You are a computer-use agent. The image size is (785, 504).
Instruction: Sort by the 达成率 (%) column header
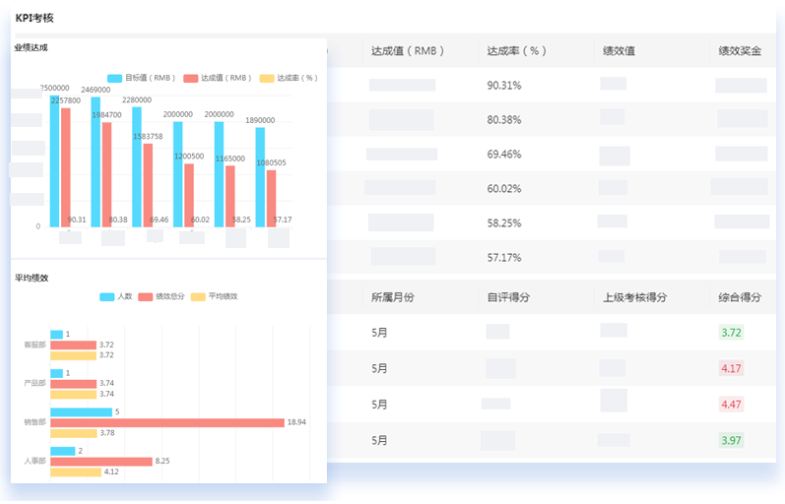[x=517, y=51]
